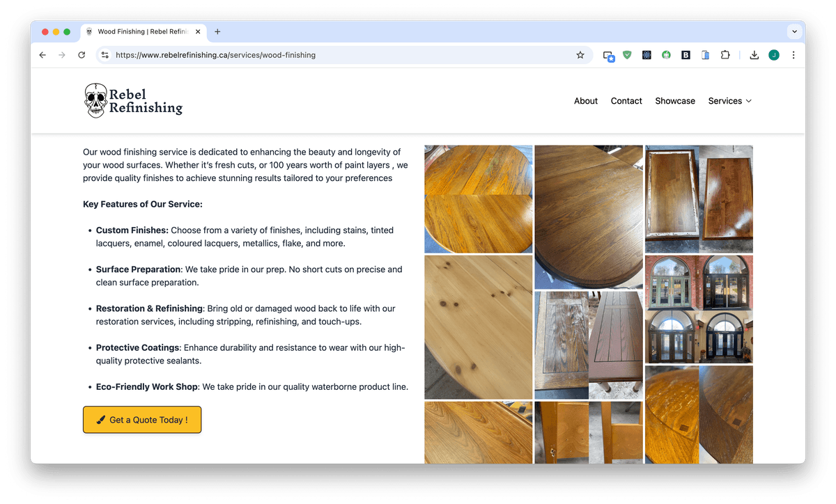Open the tab search chevron
This screenshot has width=836, height=504.
[794, 31]
